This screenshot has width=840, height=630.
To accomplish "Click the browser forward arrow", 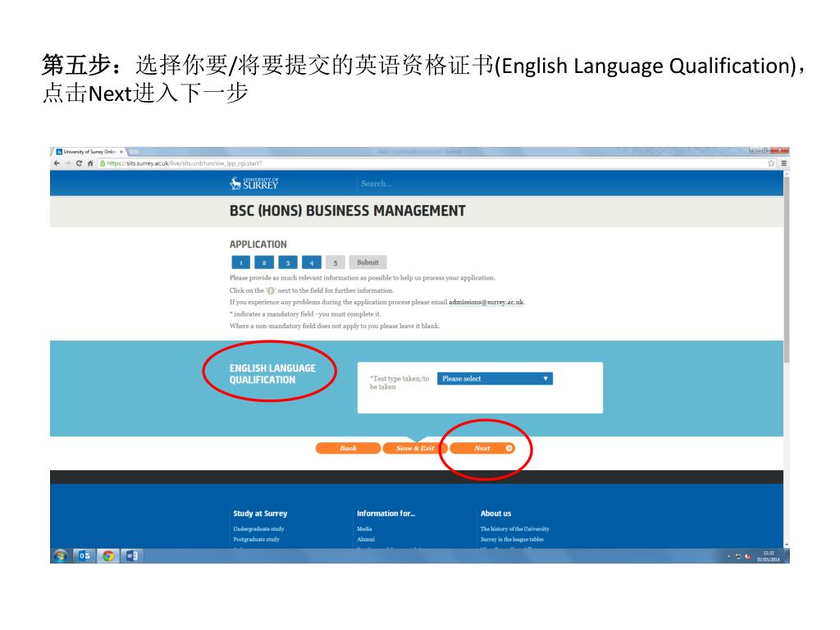I will [x=68, y=163].
